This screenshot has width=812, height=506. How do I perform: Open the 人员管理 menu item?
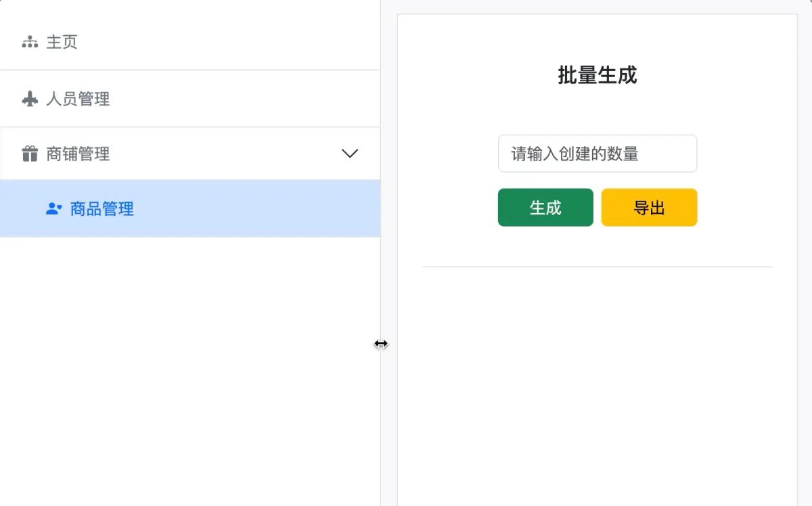click(x=190, y=99)
